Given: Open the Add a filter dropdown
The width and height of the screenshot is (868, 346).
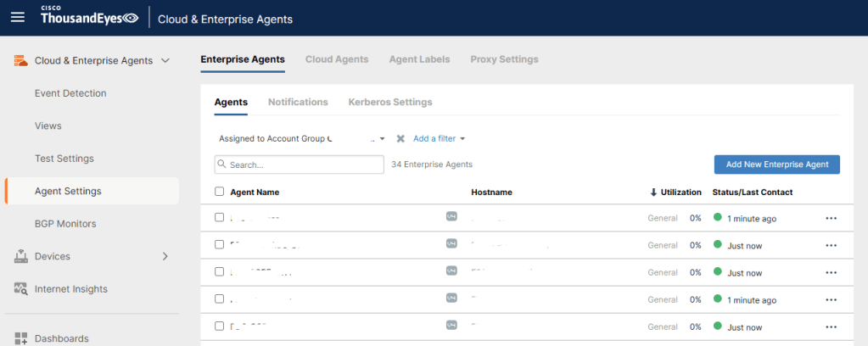Looking at the screenshot, I should 439,138.
